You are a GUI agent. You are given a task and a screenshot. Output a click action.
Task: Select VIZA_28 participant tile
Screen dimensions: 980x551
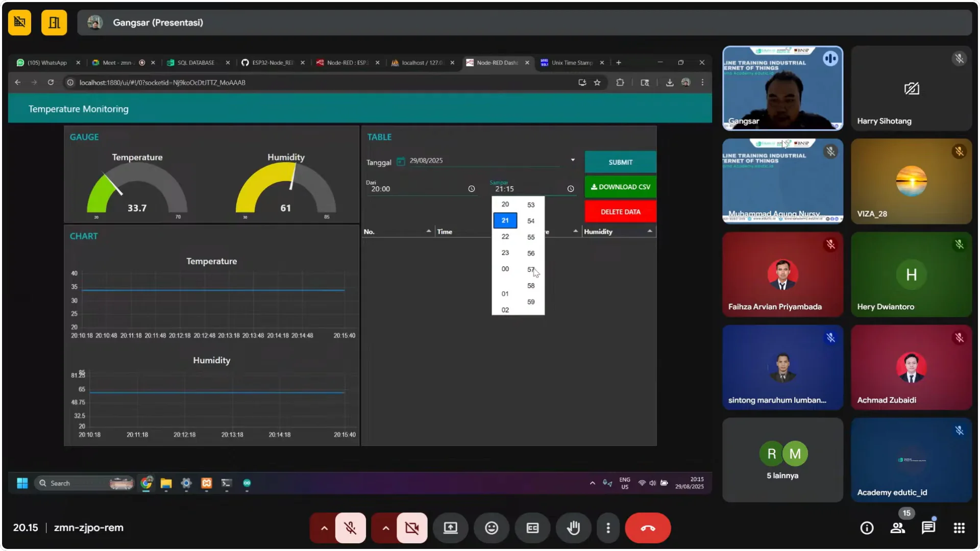pos(911,181)
